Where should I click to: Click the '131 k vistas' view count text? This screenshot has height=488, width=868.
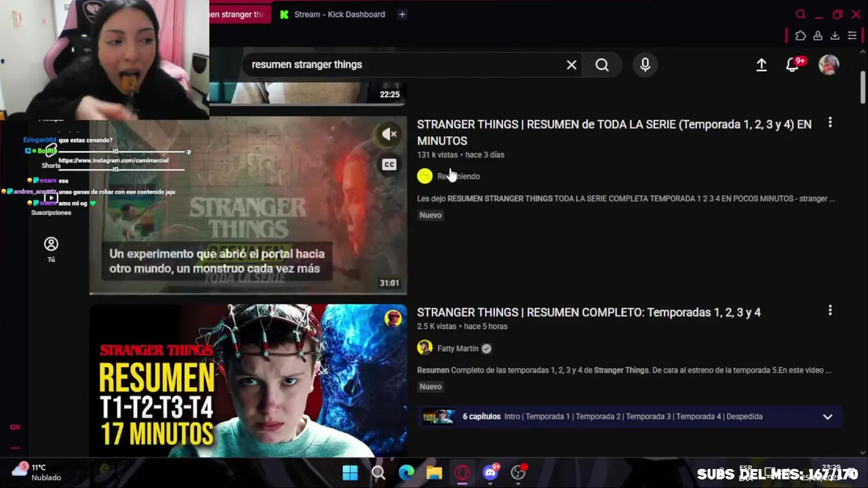click(437, 155)
